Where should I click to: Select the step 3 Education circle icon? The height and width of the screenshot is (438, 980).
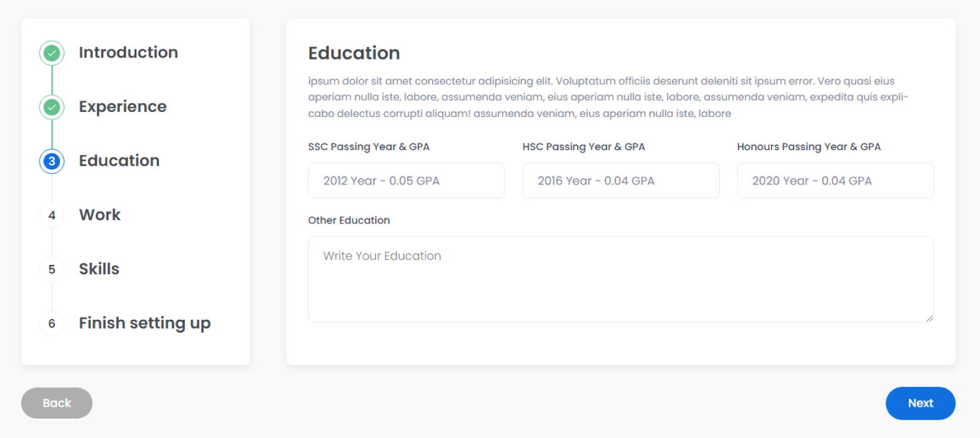point(52,161)
